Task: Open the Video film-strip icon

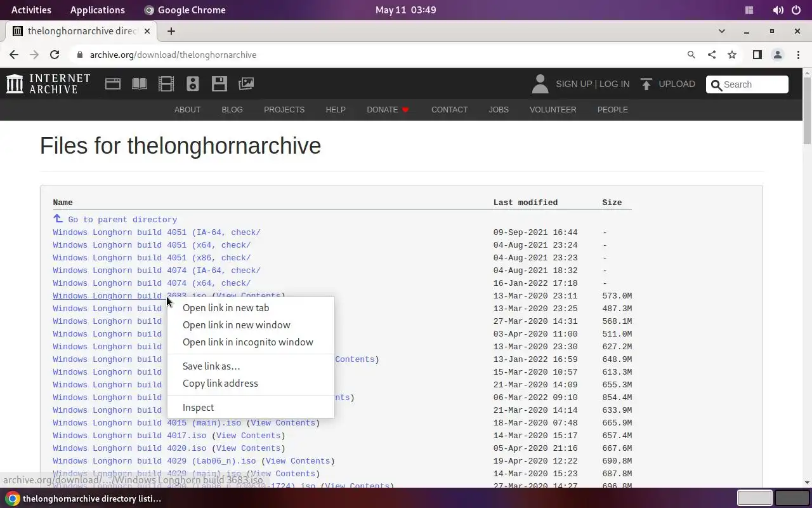Action: coord(166,84)
